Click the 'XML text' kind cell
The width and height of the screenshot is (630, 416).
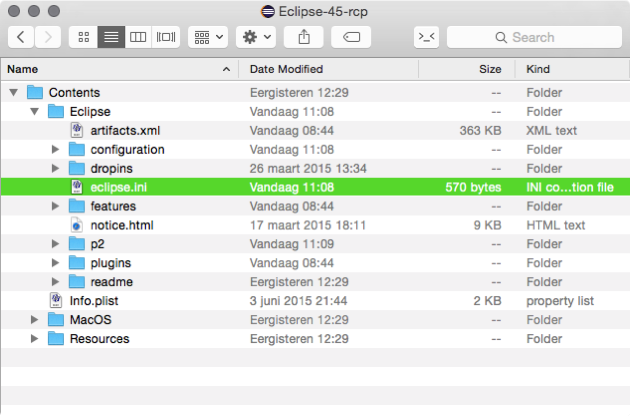(x=552, y=131)
